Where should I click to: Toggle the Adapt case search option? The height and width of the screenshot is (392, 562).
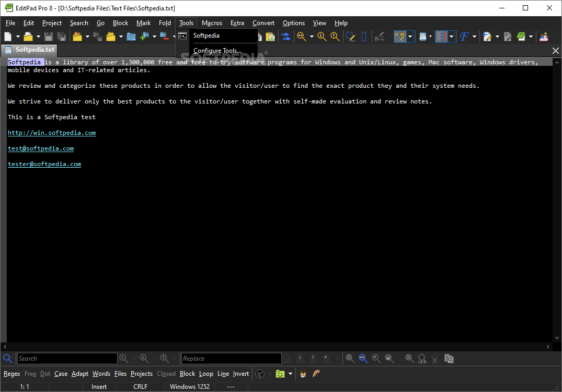(80, 374)
